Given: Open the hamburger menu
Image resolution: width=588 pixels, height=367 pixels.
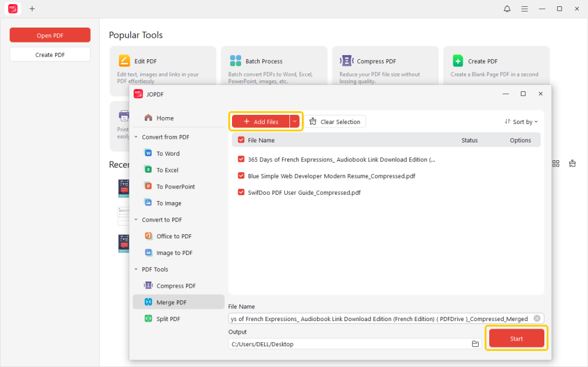Looking at the screenshot, I should click(x=524, y=9).
